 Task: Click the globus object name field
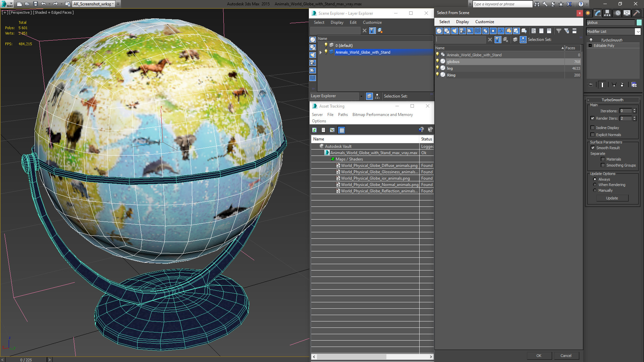tap(610, 22)
